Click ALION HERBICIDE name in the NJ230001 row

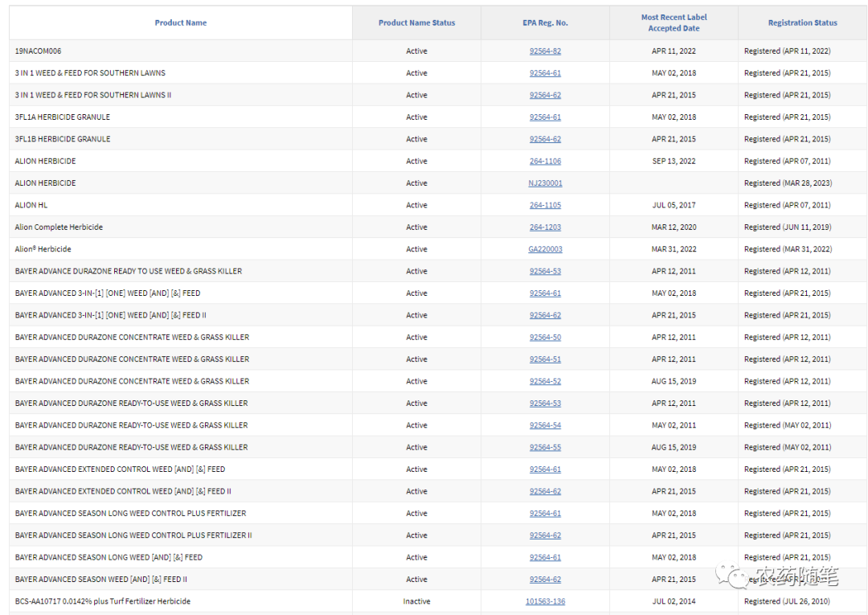(x=45, y=183)
